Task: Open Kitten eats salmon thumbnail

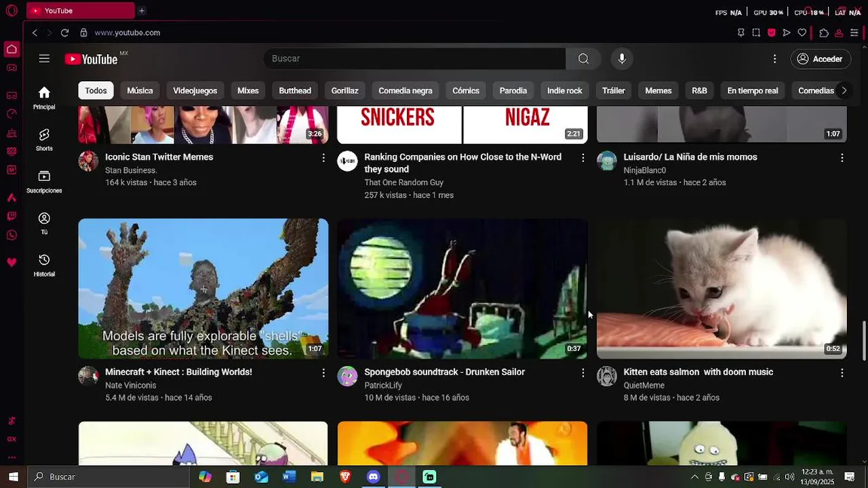Action: (x=722, y=289)
